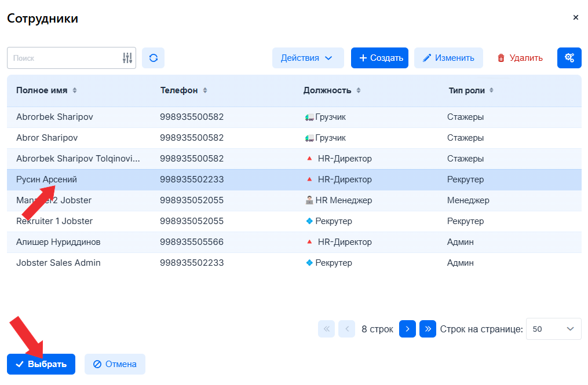This screenshot has height=385, width=588.
Task: Select the Алишер Нуриддинов row
Action: 58,242
